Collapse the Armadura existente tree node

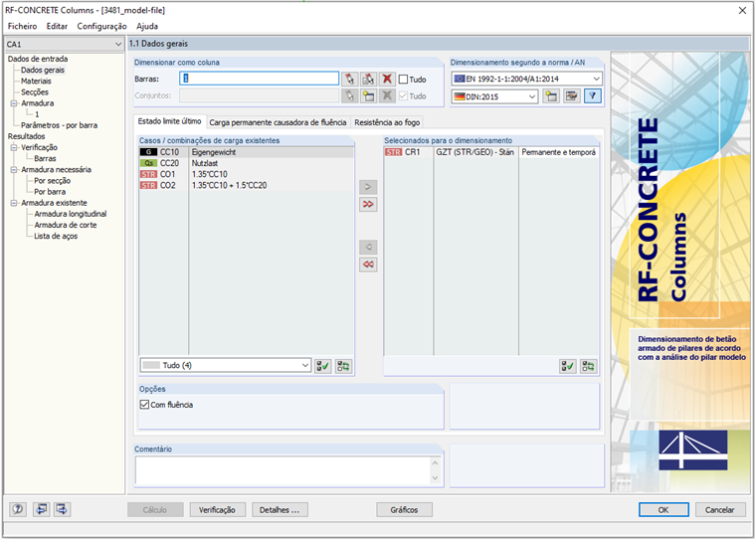[14, 203]
